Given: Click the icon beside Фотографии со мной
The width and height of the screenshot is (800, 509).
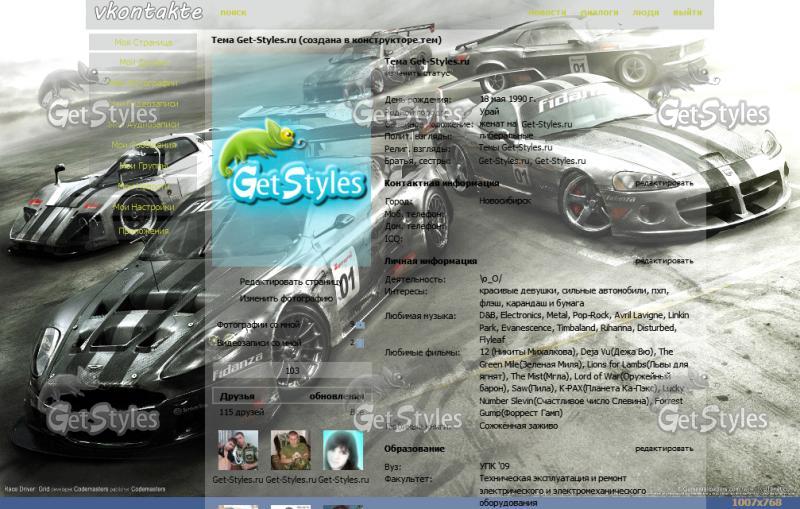Looking at the screenshot, I should tap(359, 325).
